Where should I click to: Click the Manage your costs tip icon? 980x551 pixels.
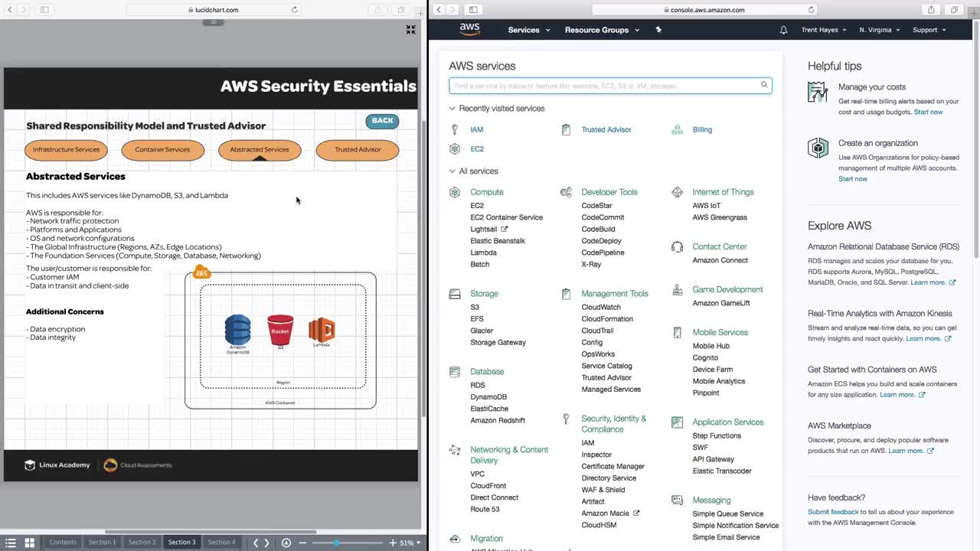(x=818, y=92)
